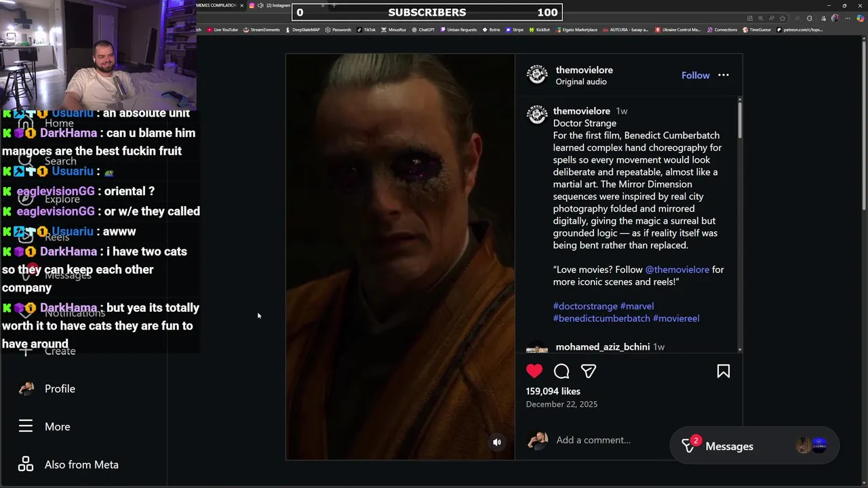
Task: Open the #moviereel hashtag
Action: pos(676,319)
